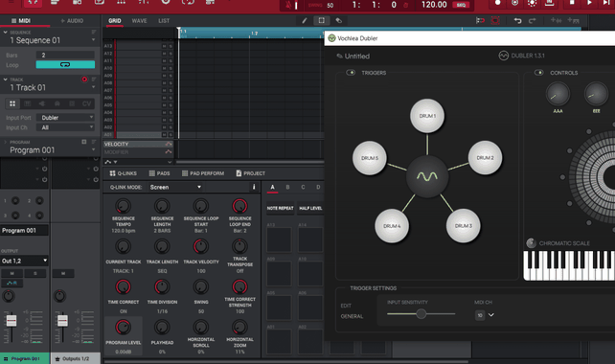Screen dimensions: 615x364
Task: Mute pad row A01 in grid
Action: 165,134
